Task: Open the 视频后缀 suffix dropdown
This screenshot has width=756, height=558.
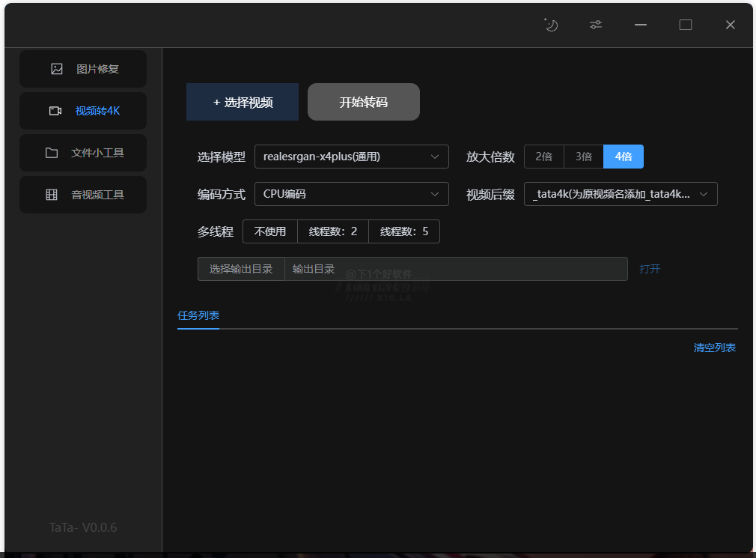Action: pos(620,193)
